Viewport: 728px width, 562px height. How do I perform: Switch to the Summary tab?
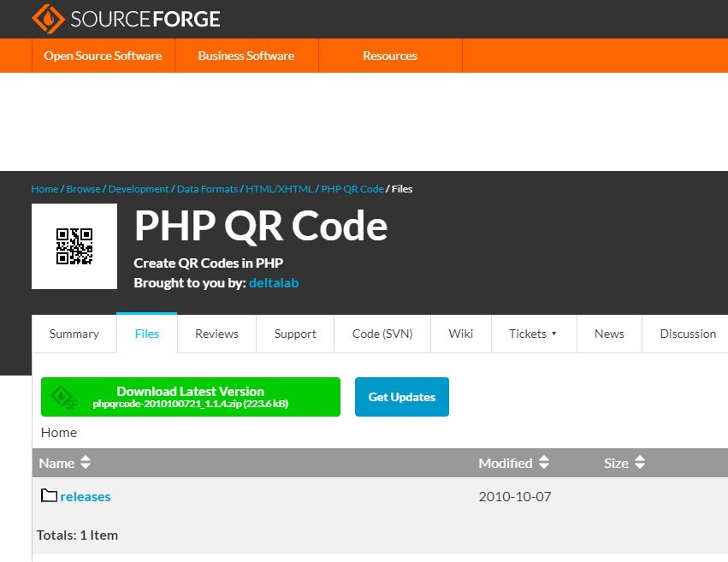74,334
